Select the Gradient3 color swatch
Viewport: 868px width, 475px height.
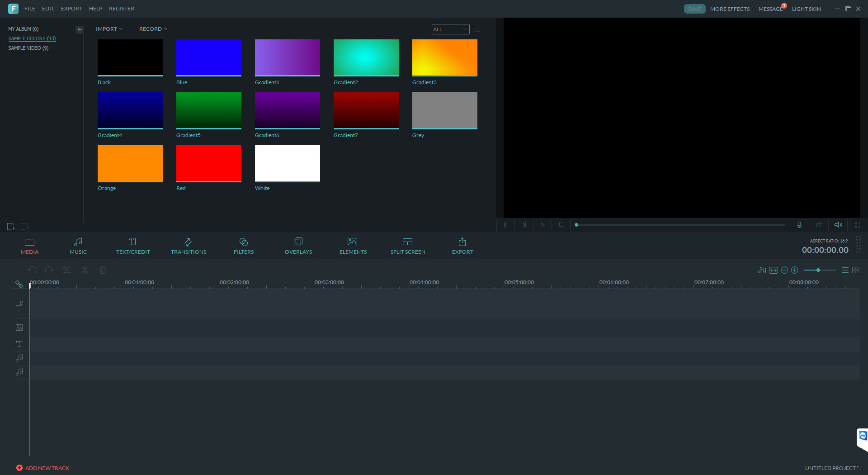[444, 57]
